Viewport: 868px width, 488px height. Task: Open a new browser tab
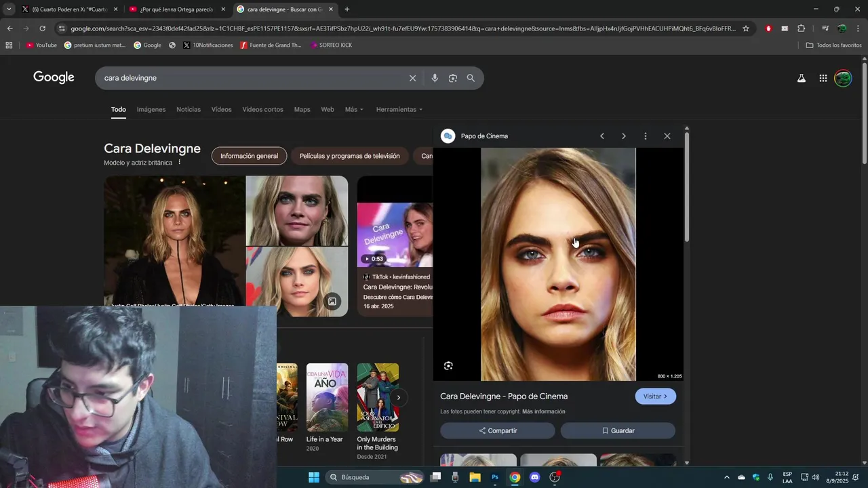coord(347,9)
